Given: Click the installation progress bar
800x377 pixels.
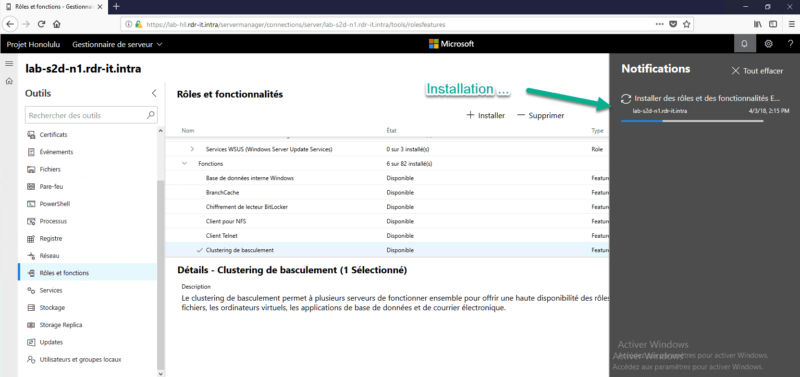Looking at the screenshot, I should (692, 121).
